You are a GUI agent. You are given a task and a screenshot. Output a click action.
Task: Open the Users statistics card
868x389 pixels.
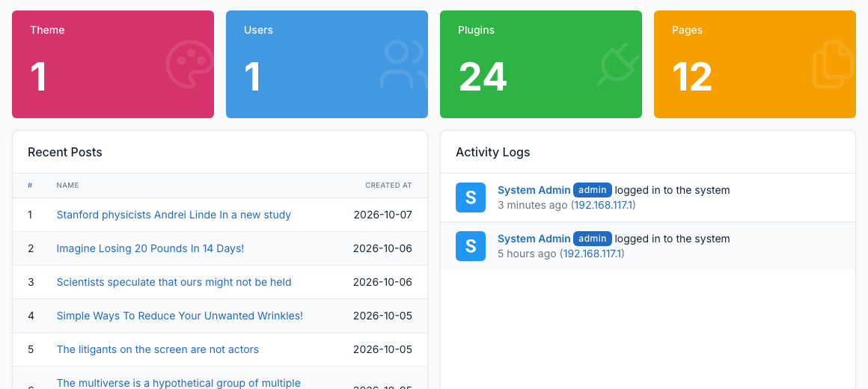[x=326, y=64]
